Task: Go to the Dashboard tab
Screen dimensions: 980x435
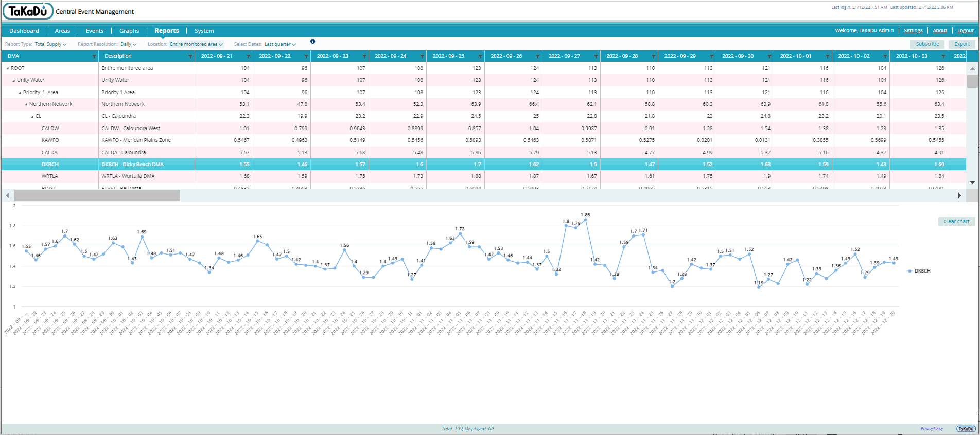Action: point(24,31)
